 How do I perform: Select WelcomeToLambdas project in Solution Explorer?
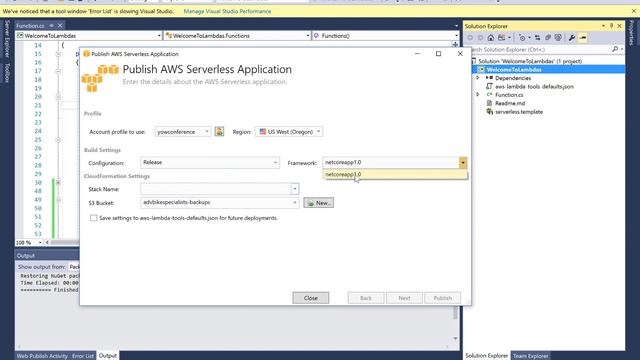pyautogui.click(x=514, y=69)
